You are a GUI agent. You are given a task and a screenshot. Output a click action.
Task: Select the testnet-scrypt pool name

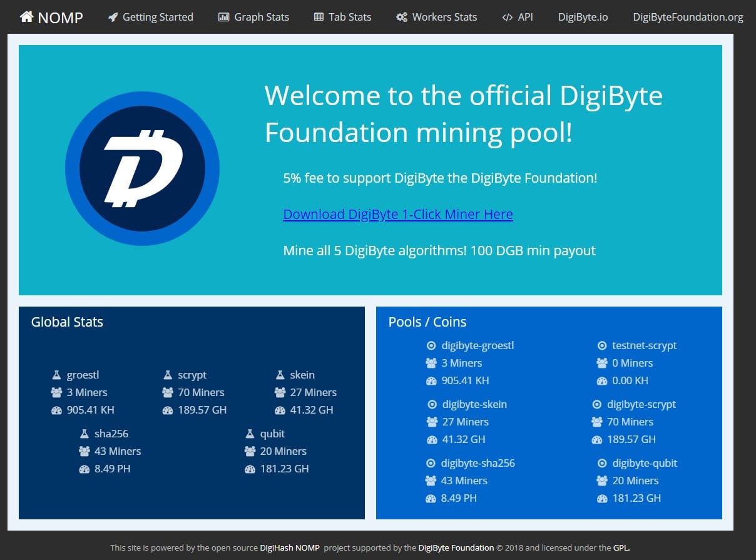[645, 345]
